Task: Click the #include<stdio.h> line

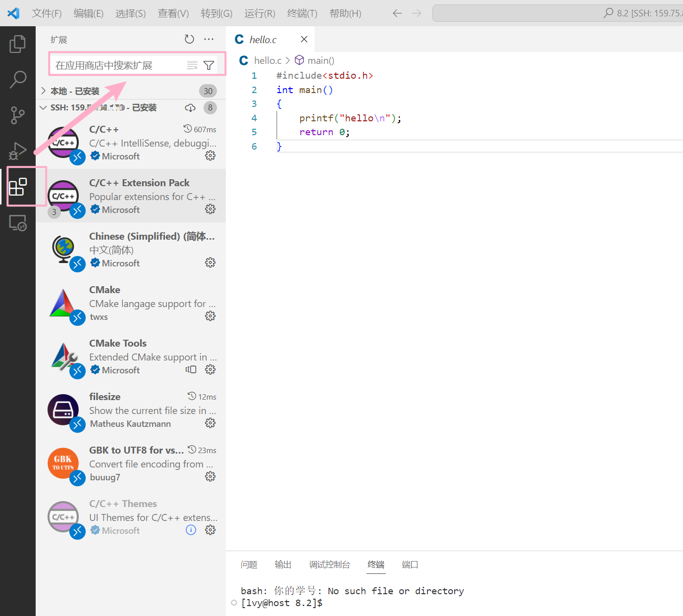Action: point(324,75)
